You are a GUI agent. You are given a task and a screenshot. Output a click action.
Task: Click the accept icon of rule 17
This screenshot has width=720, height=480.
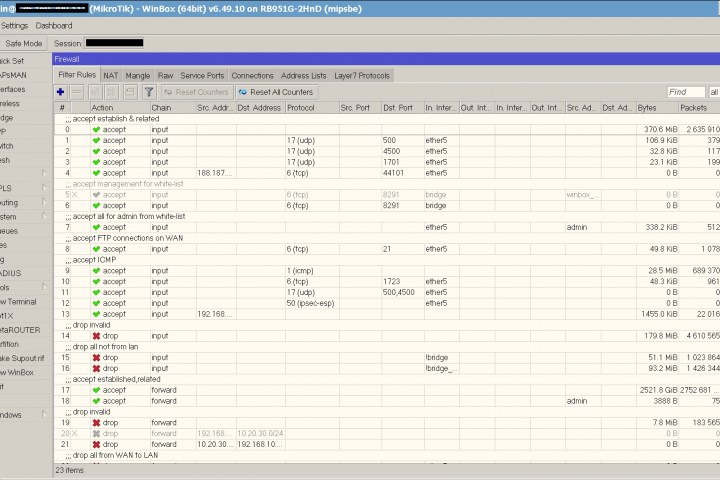pyautogui.click(x=96, y=390)
